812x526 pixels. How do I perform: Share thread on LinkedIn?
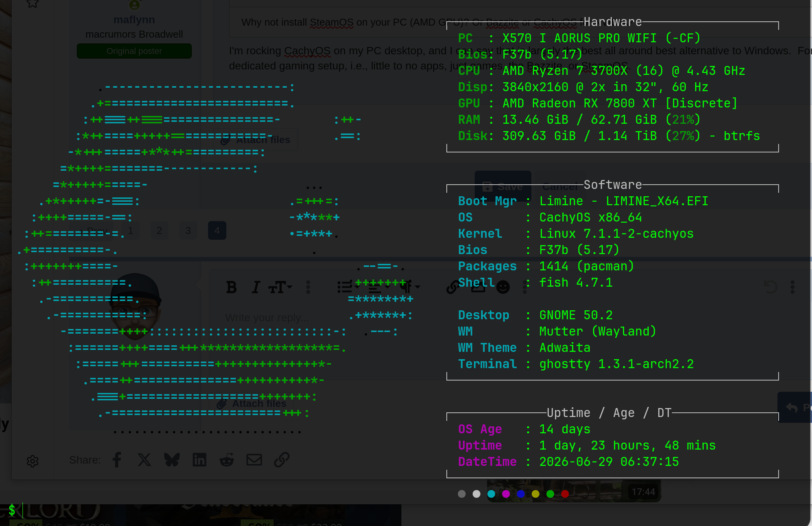click(x=200, y=460)
